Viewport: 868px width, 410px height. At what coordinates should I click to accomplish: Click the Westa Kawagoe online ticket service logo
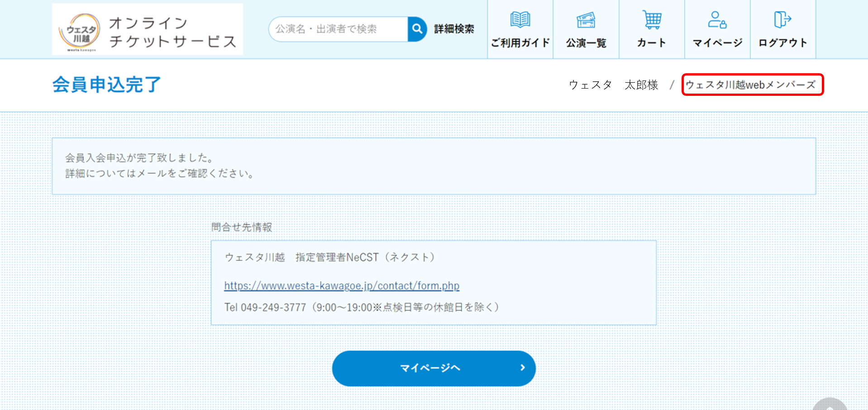[148, 29]
